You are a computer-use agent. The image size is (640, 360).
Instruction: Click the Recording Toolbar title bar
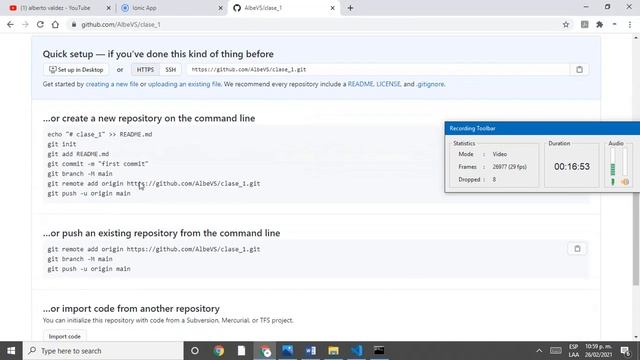pyautogui.click(x=542, y=128)
